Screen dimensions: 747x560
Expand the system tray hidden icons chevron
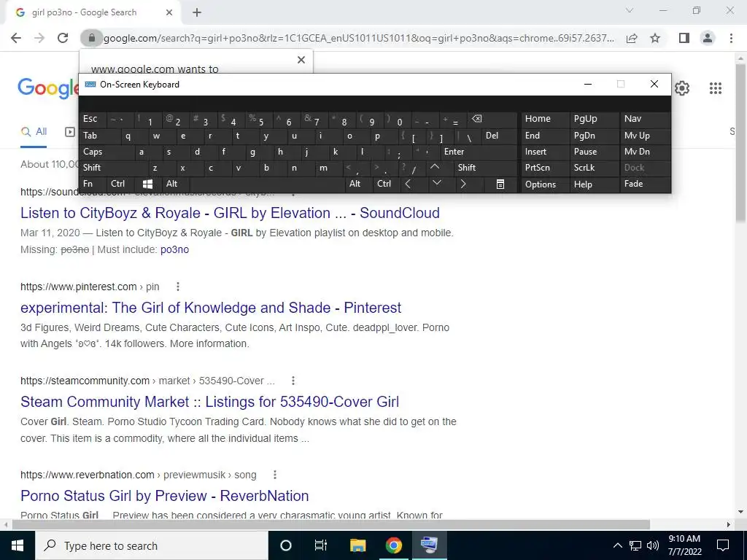(617, 545)
